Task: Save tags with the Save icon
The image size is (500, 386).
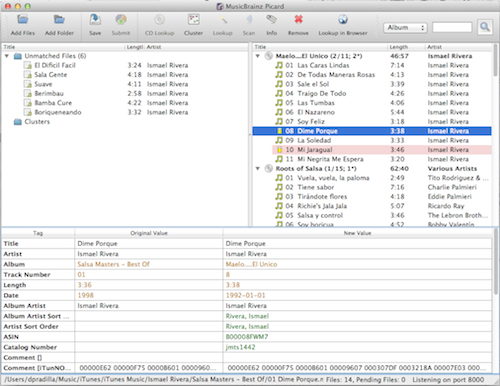Action: coord(95,20)
